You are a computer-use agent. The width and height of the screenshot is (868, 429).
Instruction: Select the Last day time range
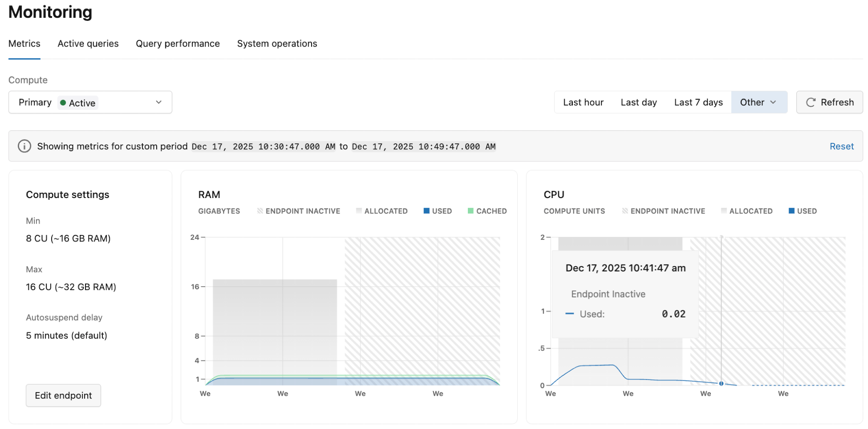click(x=638, y=102)
